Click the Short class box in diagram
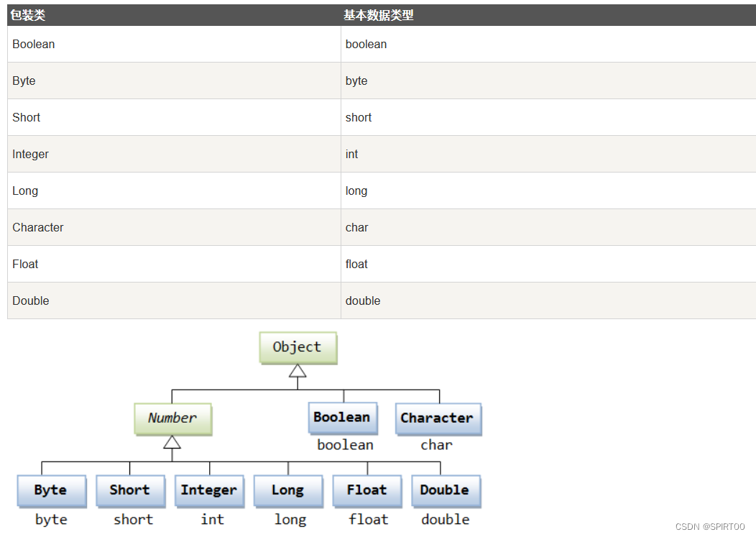This screenshot has height=537, width=756. coord(131,491)
